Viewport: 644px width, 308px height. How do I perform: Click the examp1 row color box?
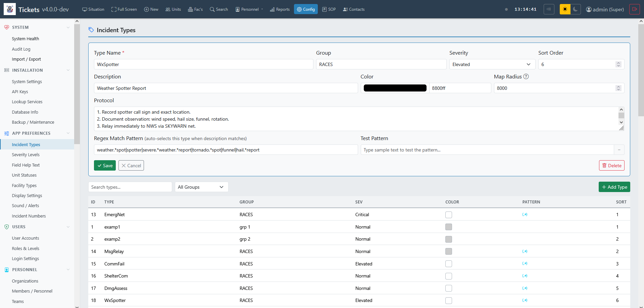tap(448, 227)
